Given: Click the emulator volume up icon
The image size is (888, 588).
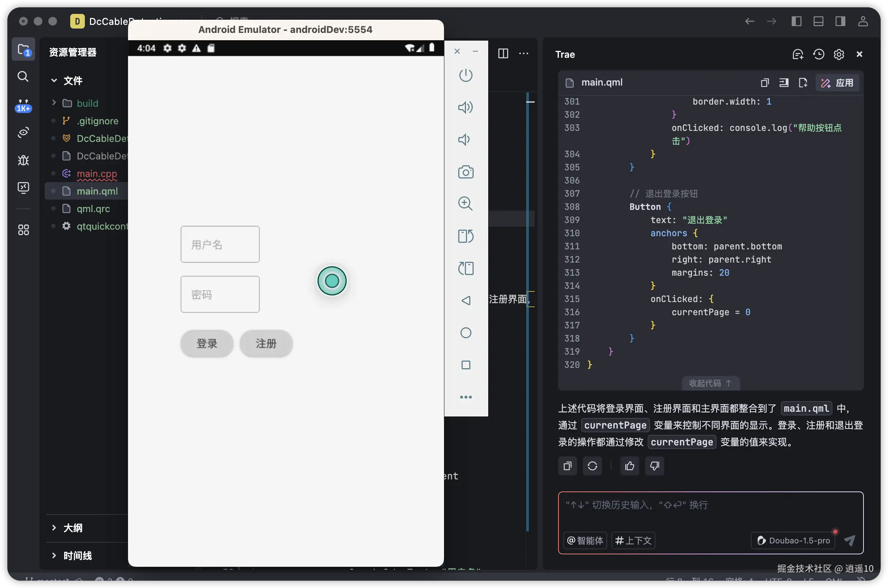Looking at the screenshot, I should click(465, 108).
